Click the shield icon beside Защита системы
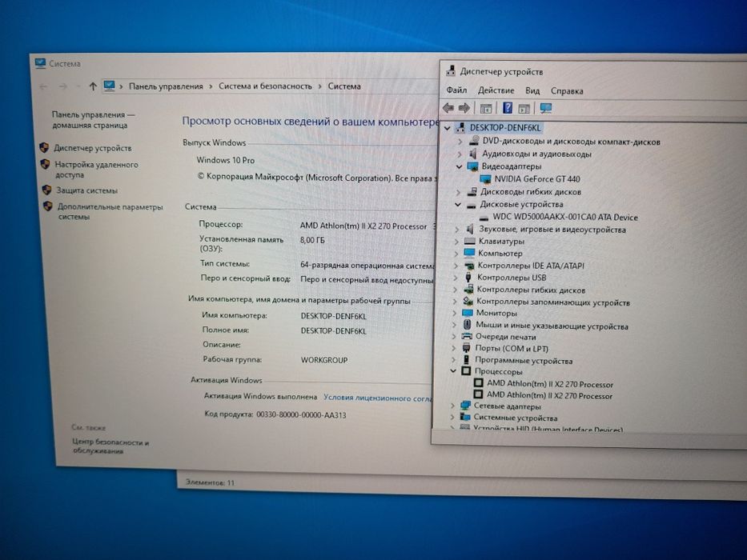 pyautogui.click(x=46, y=190)
